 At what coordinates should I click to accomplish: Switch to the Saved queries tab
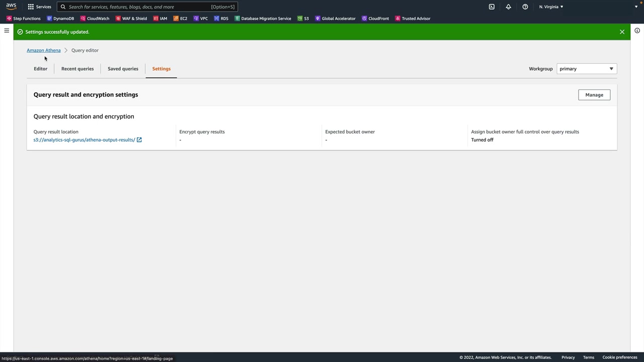123,69
